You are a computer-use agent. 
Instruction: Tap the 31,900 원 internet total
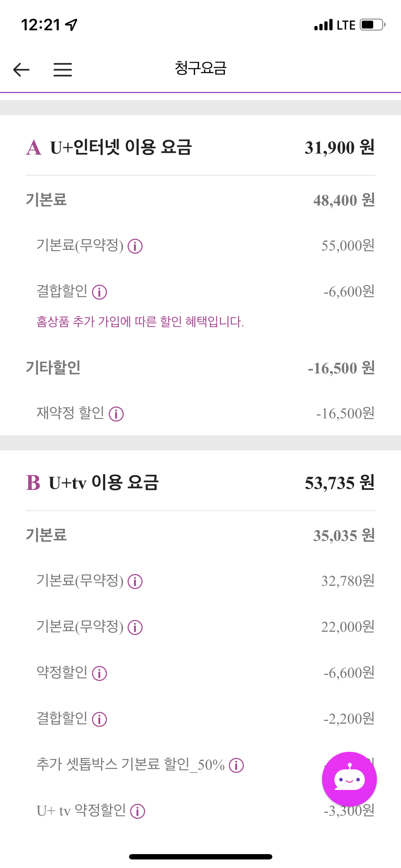pos(339,148)
